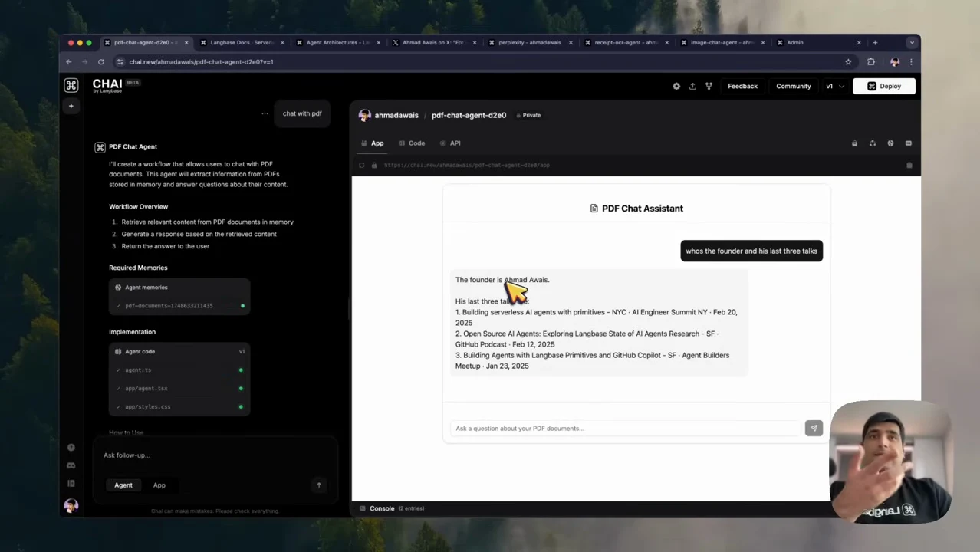Switch to Agent mode in the follow-up box
Screen dimensions: 980x552
click(x=123, y=485)
